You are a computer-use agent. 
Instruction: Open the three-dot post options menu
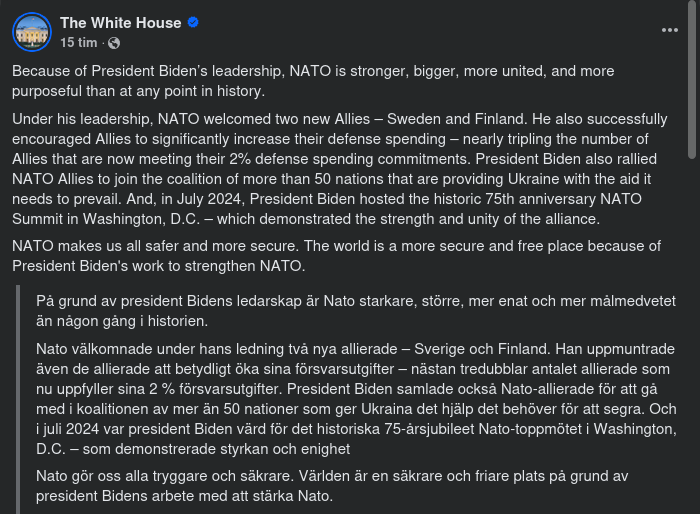point(670,30)
